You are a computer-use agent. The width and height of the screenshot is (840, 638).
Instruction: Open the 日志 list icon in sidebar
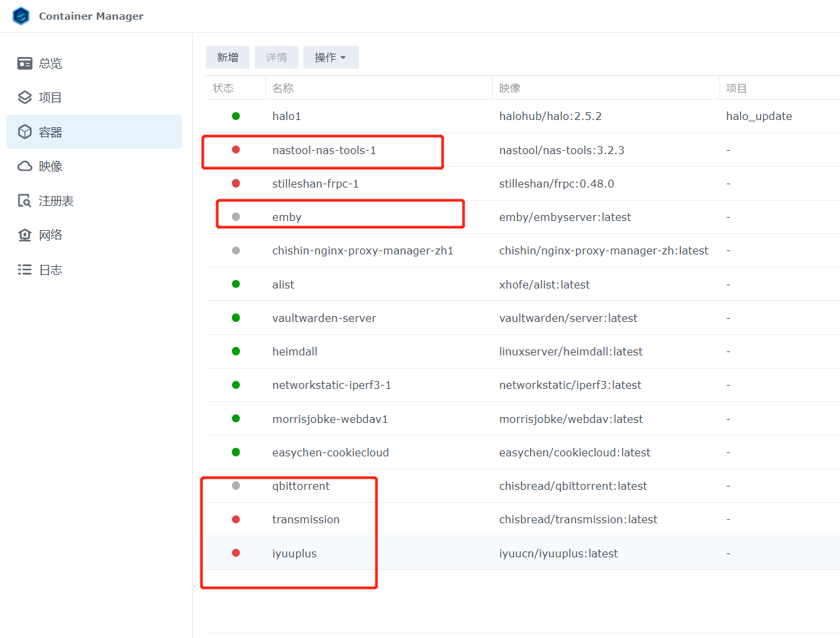25,269
